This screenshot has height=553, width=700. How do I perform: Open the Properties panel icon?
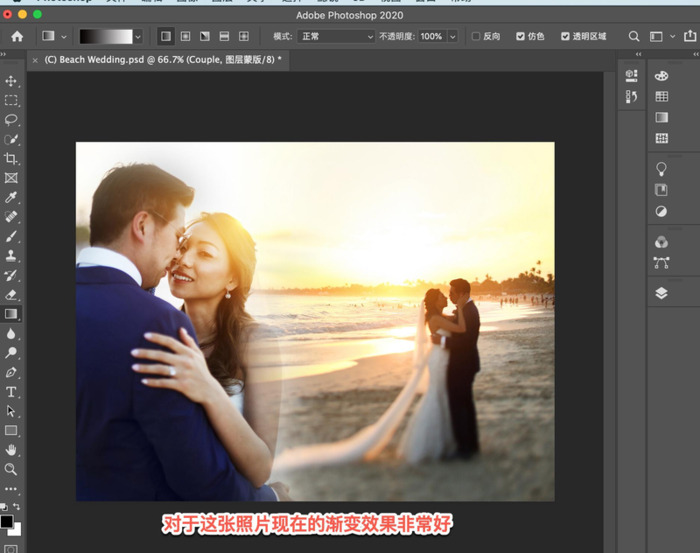(631, 75)
